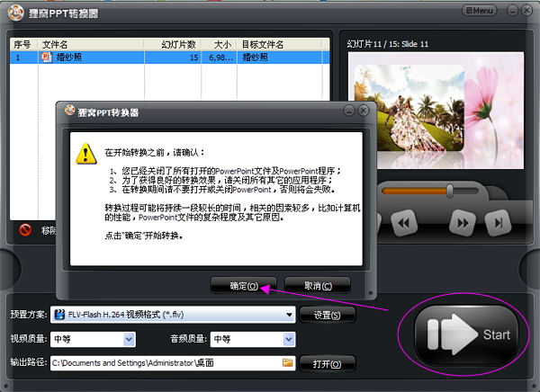Screen dimensions: 540x392
Task: Click the PowerPoint file icon for 婚纱照
Action: (x=47, y=58)
